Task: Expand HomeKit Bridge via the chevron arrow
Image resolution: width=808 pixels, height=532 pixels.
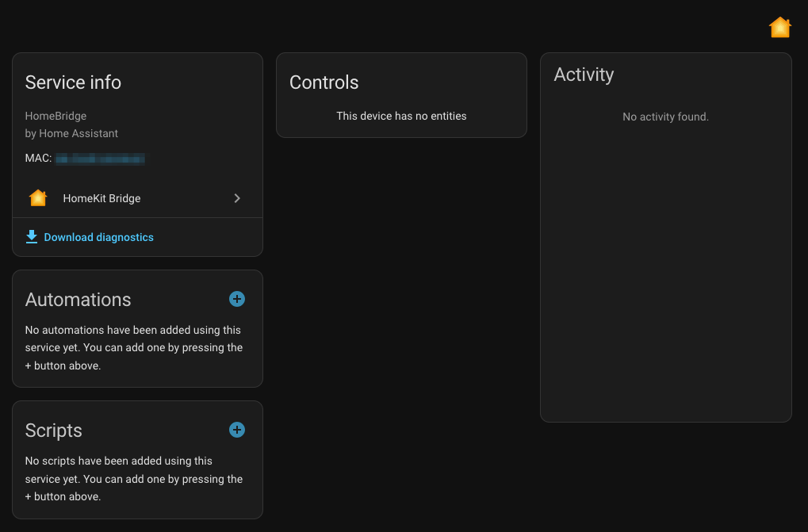Action: click(237, 198)
